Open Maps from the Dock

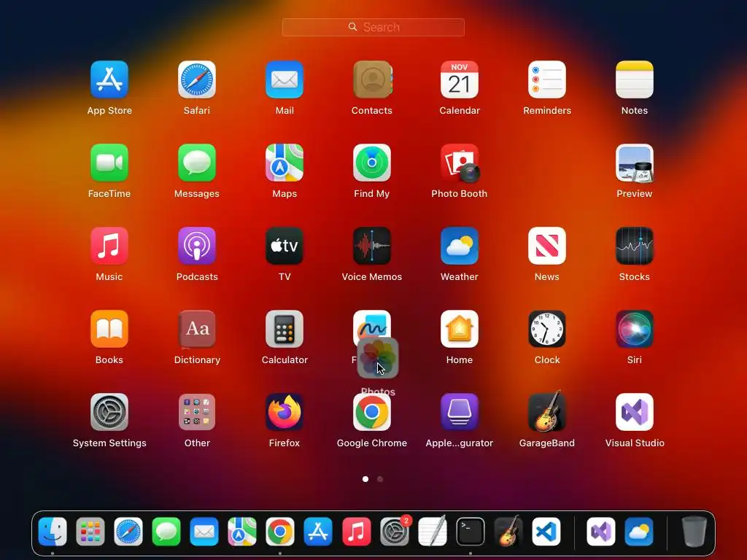[x=242, y=532]
